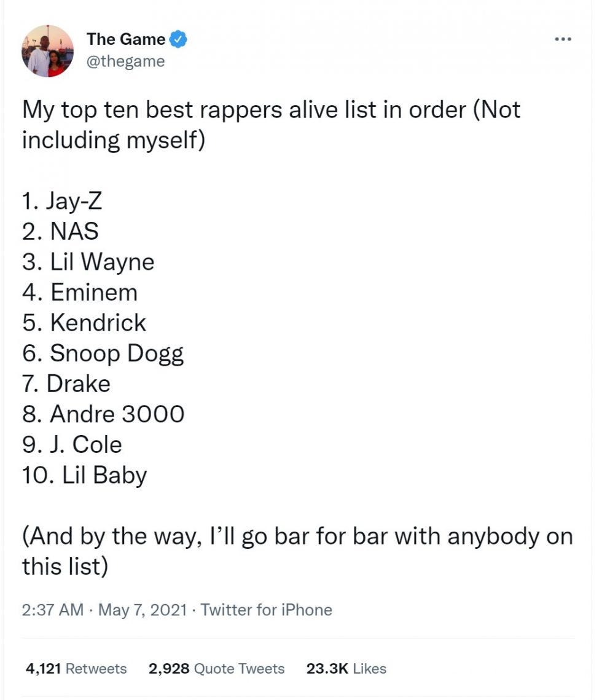View the 4,121 Retweets list

click(x=76, y=668)
